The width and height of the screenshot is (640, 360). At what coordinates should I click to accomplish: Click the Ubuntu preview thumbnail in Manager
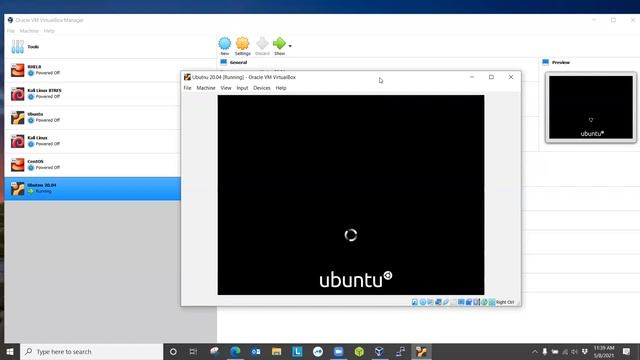pos(591,107)
